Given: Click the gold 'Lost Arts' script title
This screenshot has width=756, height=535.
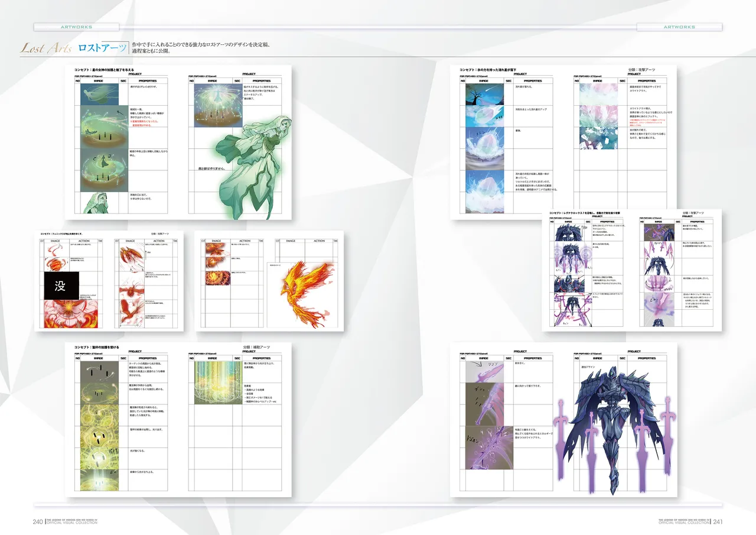Looking at the screenshot, I should (x=46, y=48).
